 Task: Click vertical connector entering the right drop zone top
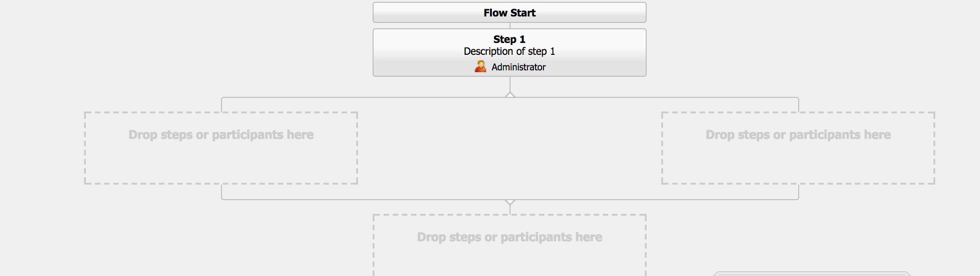pyautogui.click(x=799, y=105)
